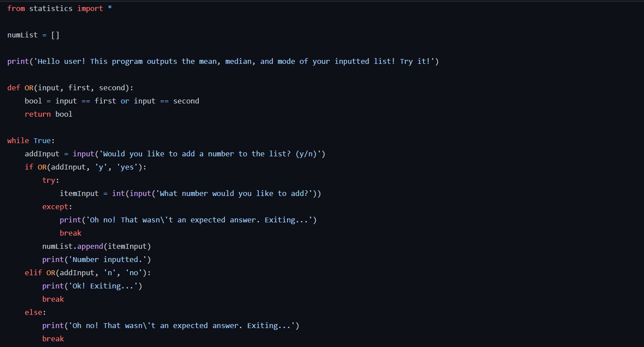Viewport: 644px width, 347px height.
Task: Place cursor on 'numList = []' line
Action: tap(34, 35)
